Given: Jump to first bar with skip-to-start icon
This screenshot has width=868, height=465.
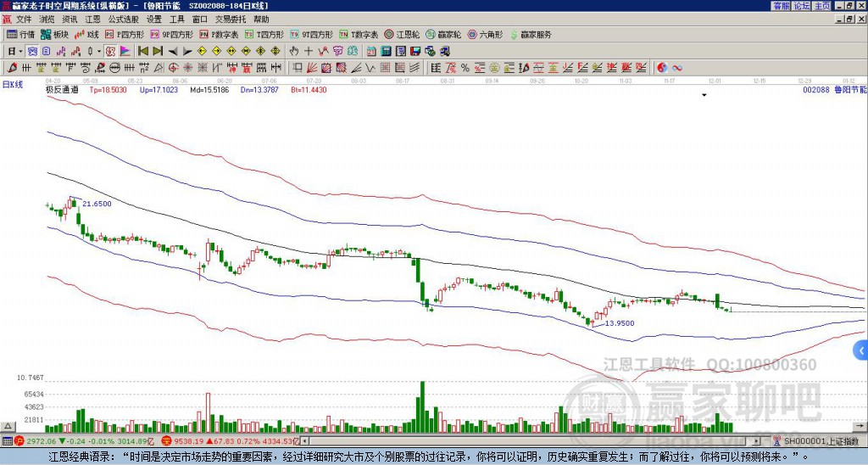Looking at the screenshot, I should point(142,52).
